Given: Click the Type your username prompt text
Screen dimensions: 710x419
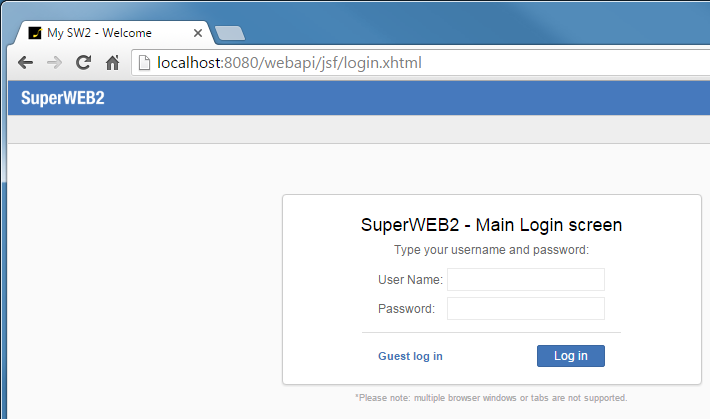Looking at the screenshot, I should (x=491, y=250).
